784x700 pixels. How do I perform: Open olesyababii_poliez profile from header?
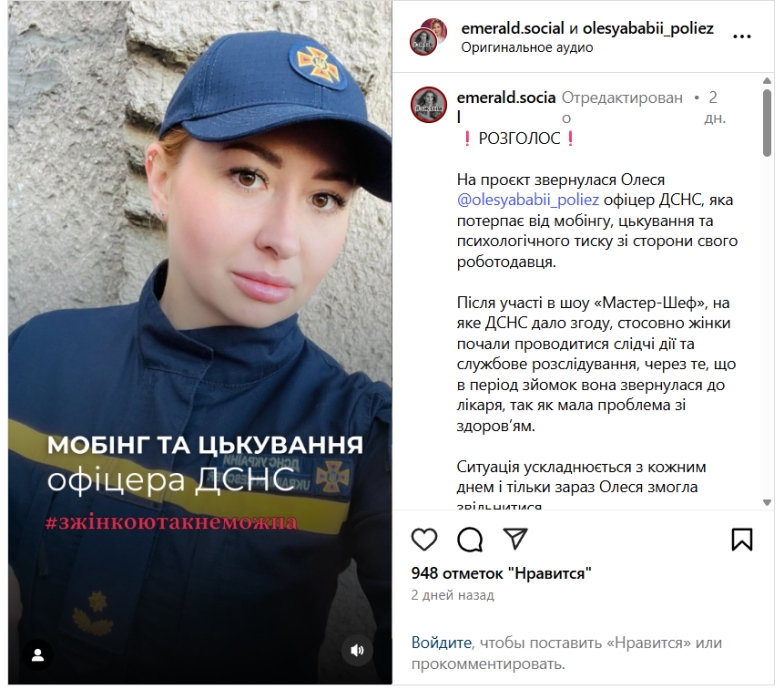coord(648,28)
